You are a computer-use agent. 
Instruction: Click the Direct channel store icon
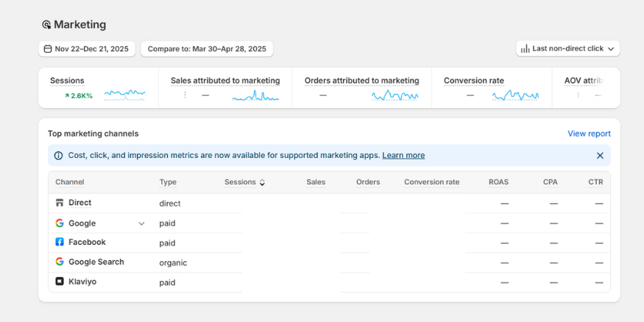[60, 203]
